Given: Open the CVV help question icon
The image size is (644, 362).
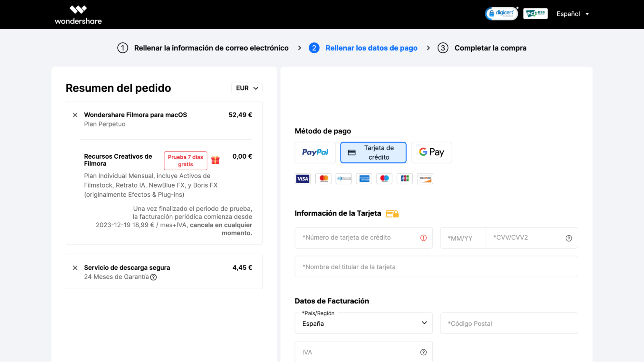Looking at the screenshot, I should point(569,238).
